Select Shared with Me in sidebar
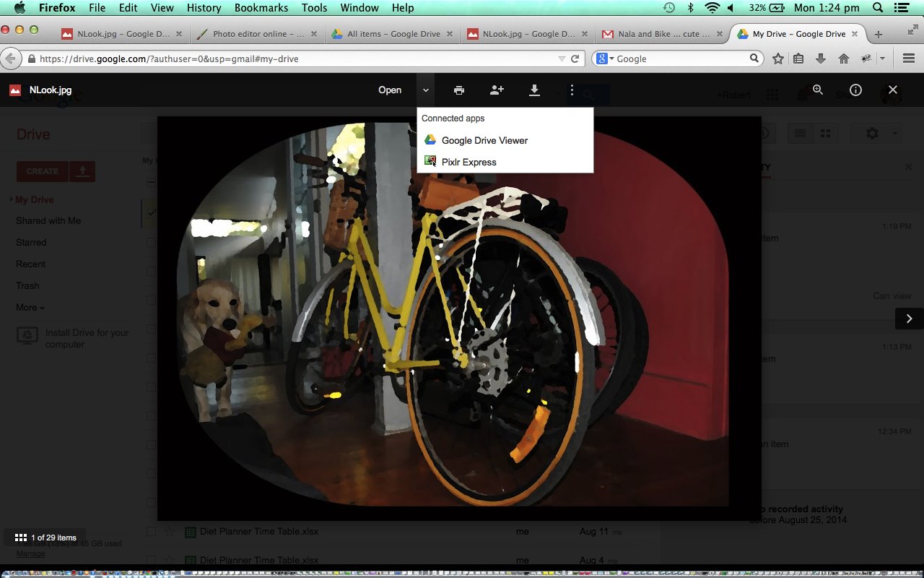924x578 pixels. [48, 220]
